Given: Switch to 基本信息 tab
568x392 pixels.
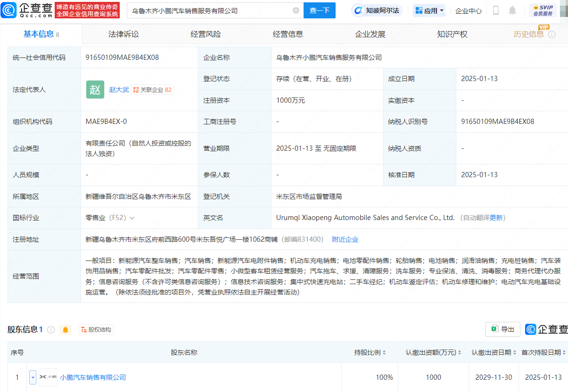Looking at the screenshot, I should click(41, 34).
